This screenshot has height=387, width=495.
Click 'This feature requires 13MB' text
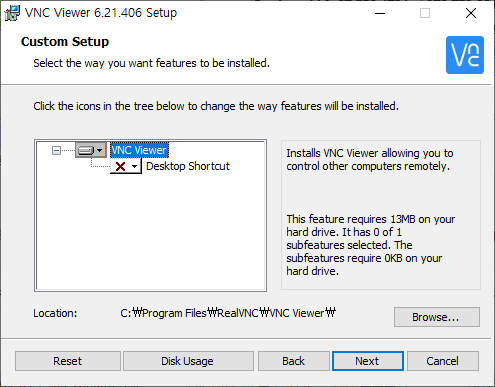371,245
